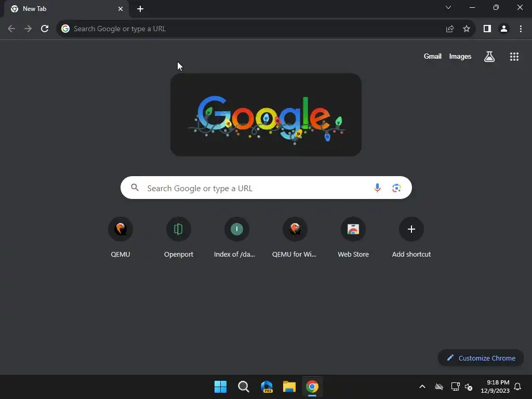The image size is (532, 399).
Task: Open the Search Labs flask icon
Action: (489, 57)
